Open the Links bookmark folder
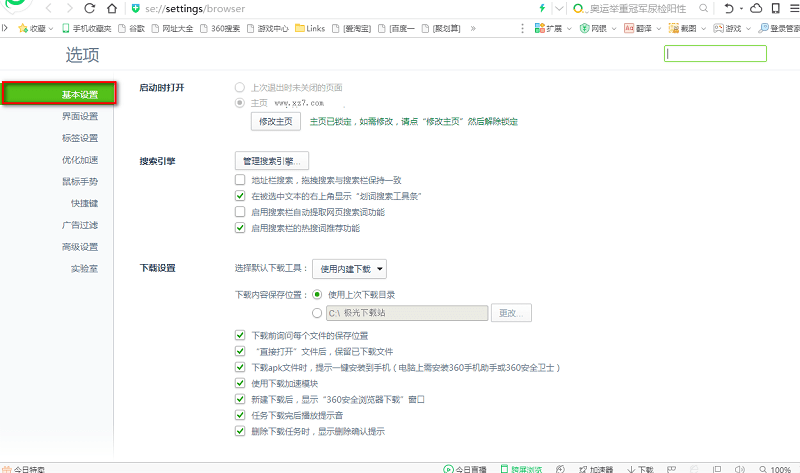 (310, 29)
